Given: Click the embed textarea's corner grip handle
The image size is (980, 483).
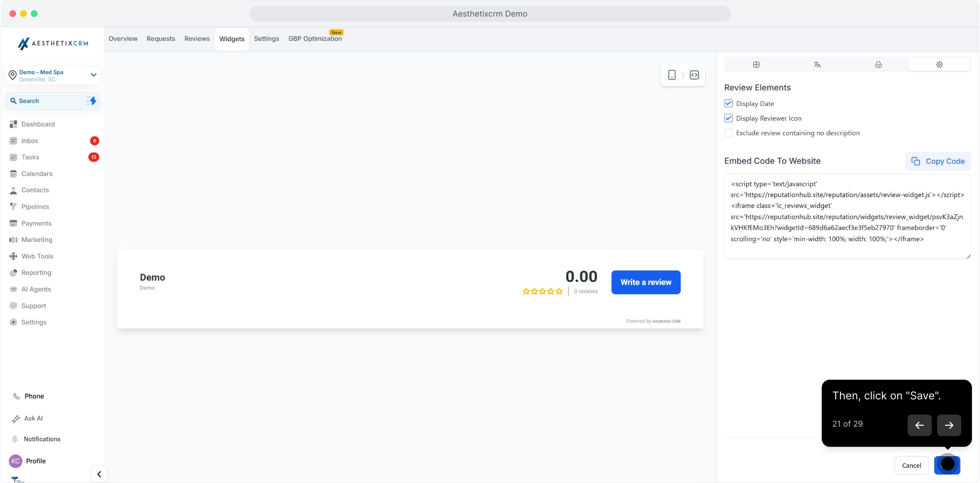Looking at the screenshot, I should [968, 256].
